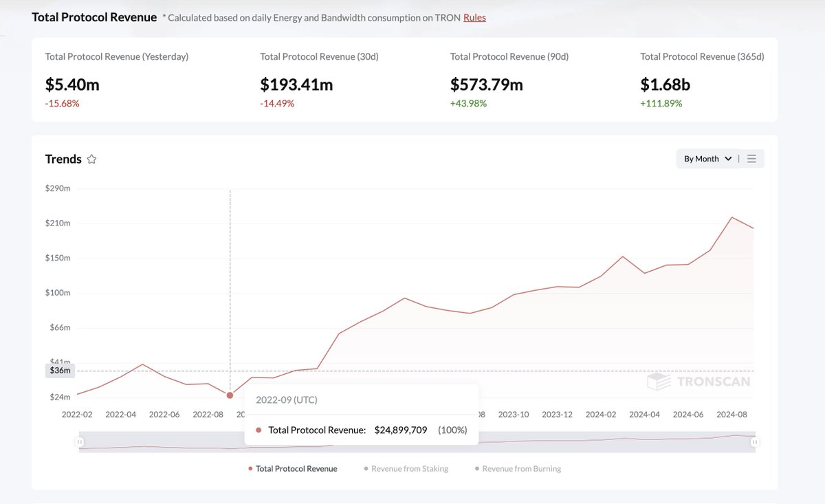Click the star icon next to Trends
825x504 pixels.
(x=91, y=159)
